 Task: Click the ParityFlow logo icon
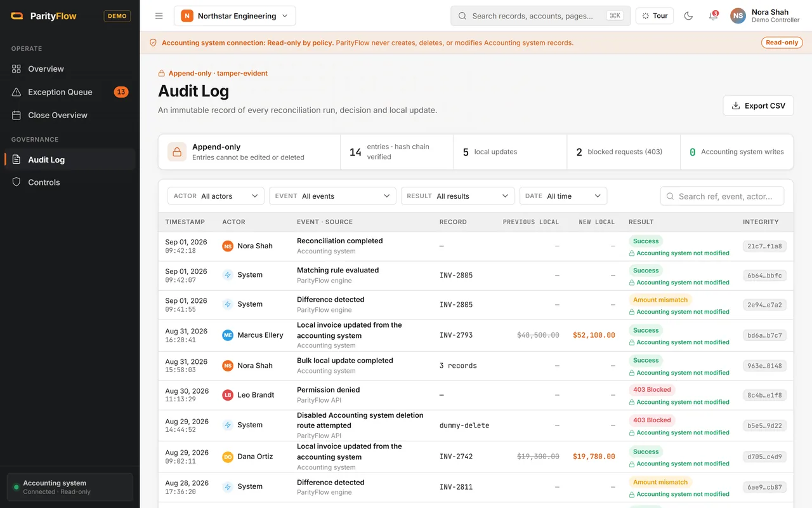pos(17,16)
